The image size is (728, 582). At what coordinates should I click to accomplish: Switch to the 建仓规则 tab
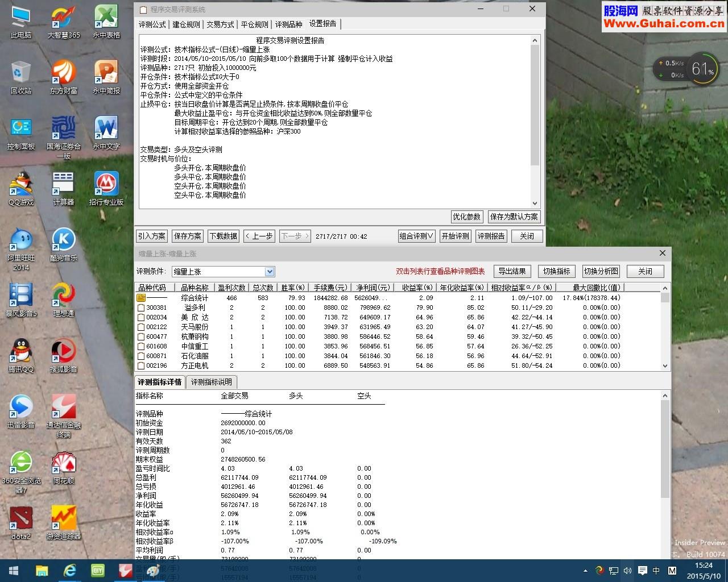tap(186, 24)
